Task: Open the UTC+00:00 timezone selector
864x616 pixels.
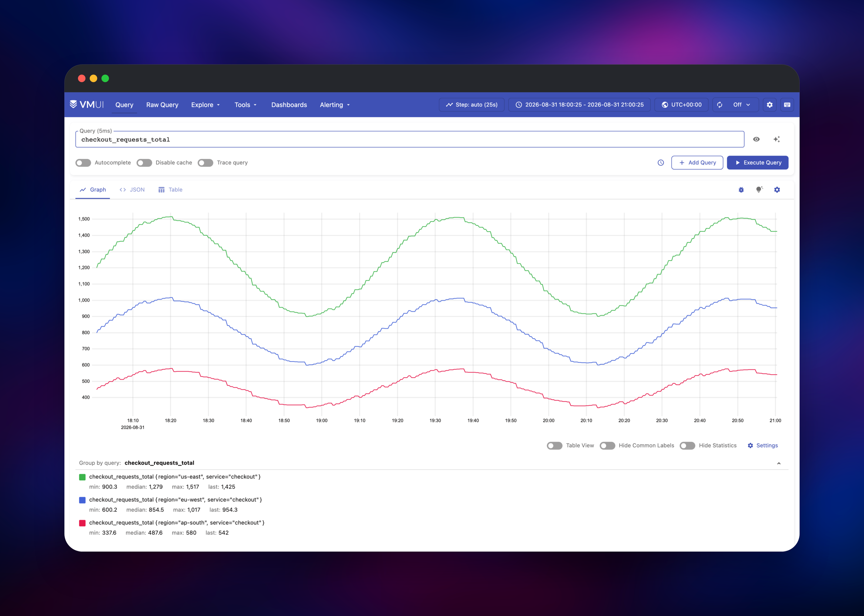Action: point(681,105)
